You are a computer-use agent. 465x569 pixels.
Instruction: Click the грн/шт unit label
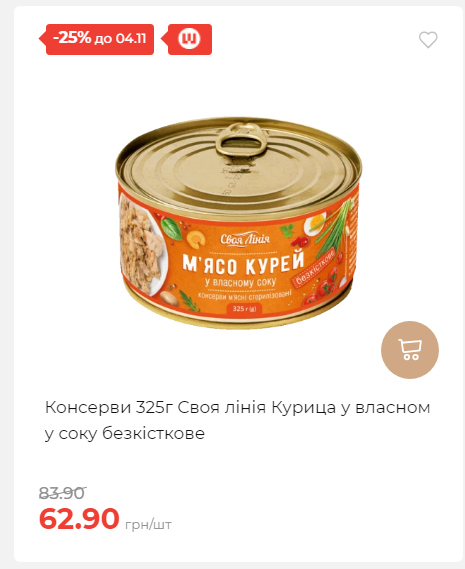pyautogui.click(x=148, y=525)
